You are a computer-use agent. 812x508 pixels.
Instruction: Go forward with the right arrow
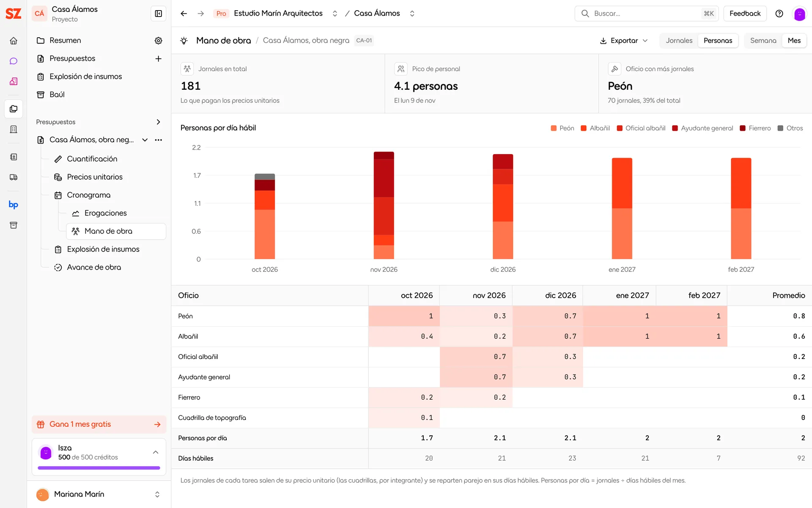click(x=201, y=14)
